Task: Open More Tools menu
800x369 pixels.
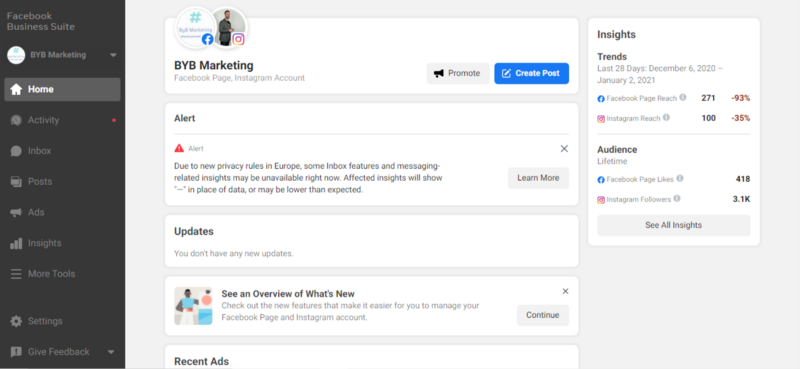Action: (62, 274)
